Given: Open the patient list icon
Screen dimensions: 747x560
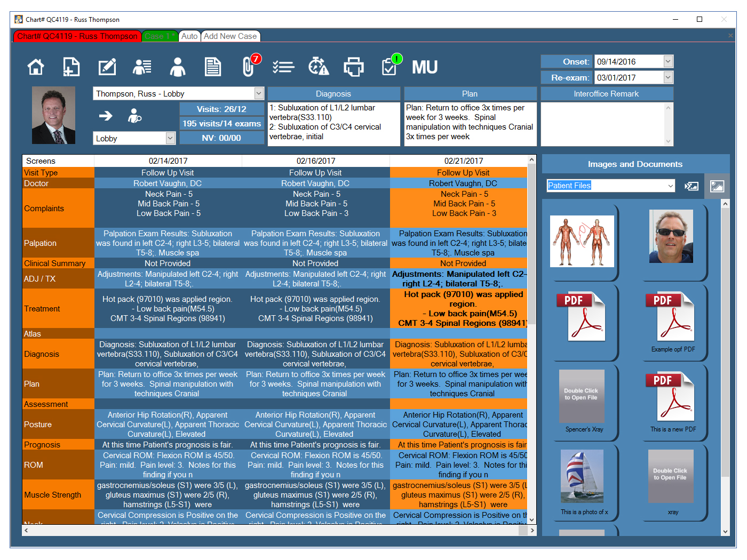Looking at the screenshot, I should [142, 67].
